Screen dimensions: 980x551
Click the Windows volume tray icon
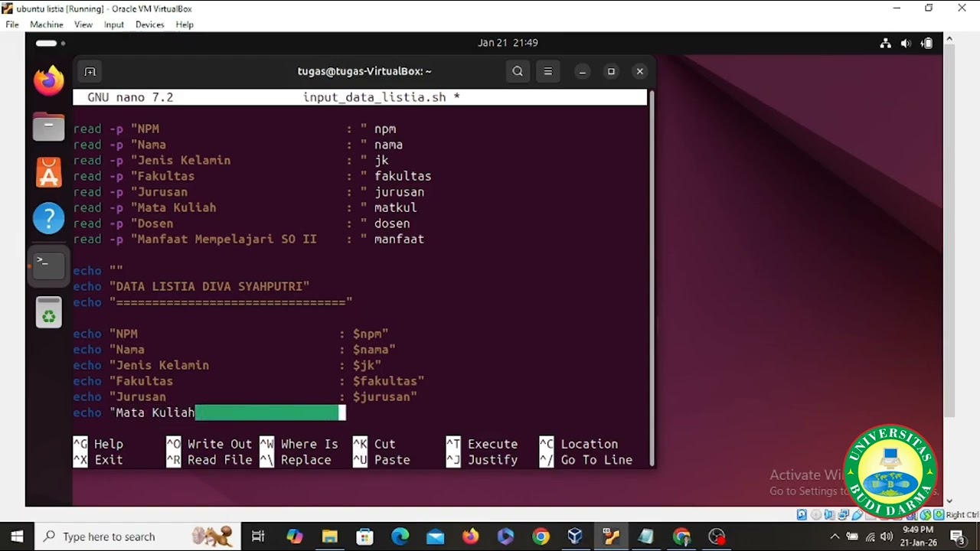(887, 536)
